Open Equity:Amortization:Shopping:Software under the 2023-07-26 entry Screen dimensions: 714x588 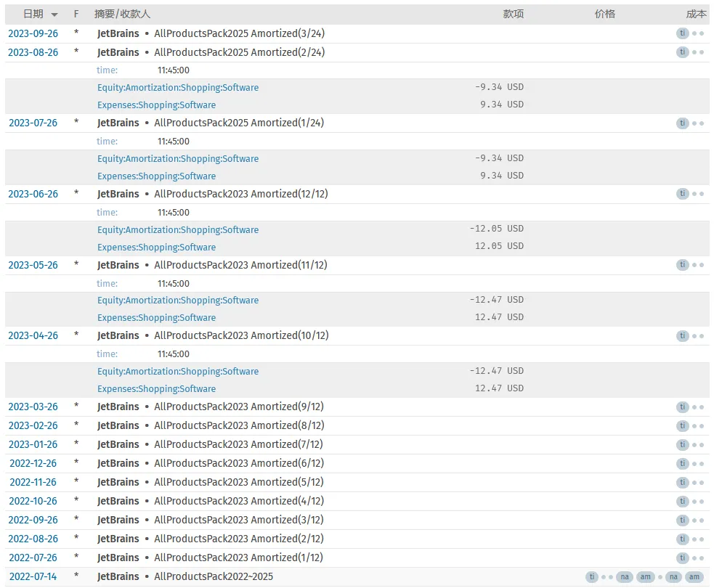click(x=177, y=158)
